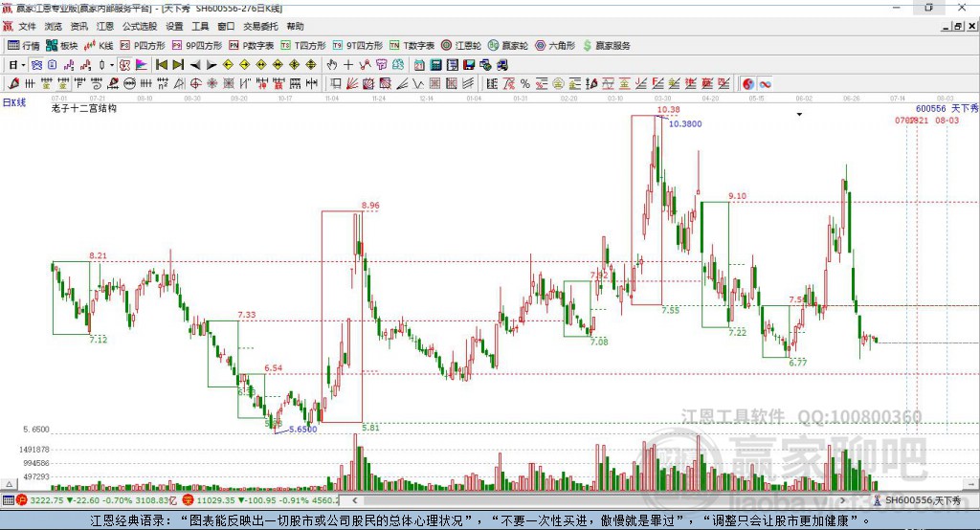Image resolution: width=980 pixels, height=530 pixels.
Task: Click the 8.96 high price label
Action: click(370, 205)
